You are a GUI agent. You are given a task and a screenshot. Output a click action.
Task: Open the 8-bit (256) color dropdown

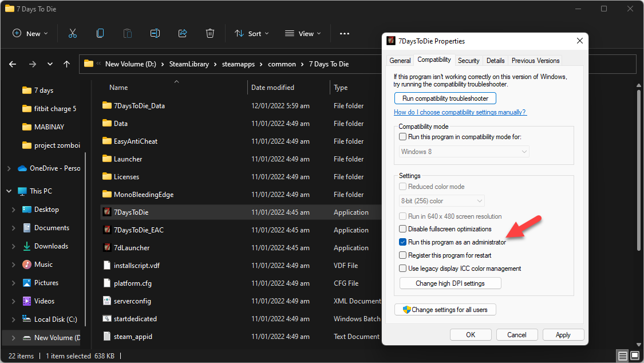click(442, 201)
